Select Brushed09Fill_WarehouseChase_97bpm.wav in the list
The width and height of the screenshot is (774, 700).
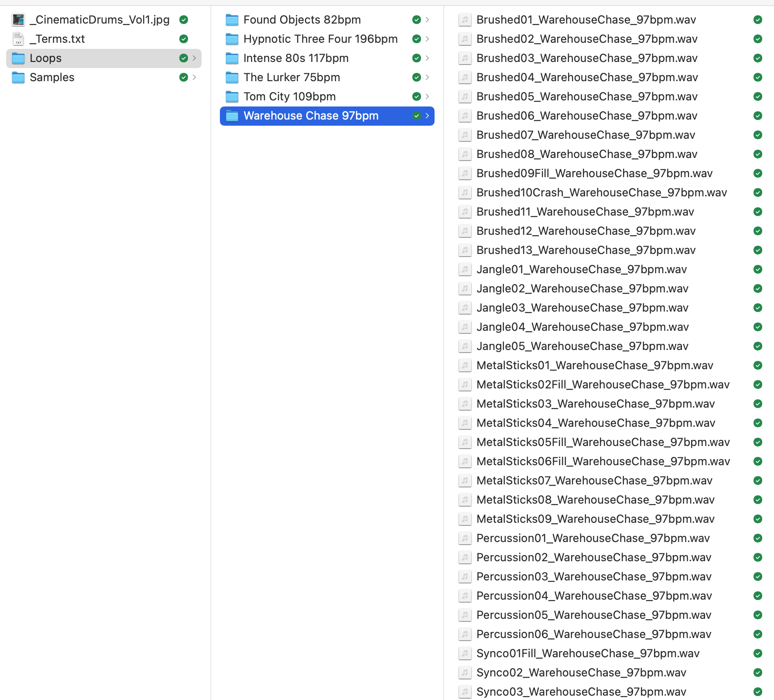tap(594, 173)
